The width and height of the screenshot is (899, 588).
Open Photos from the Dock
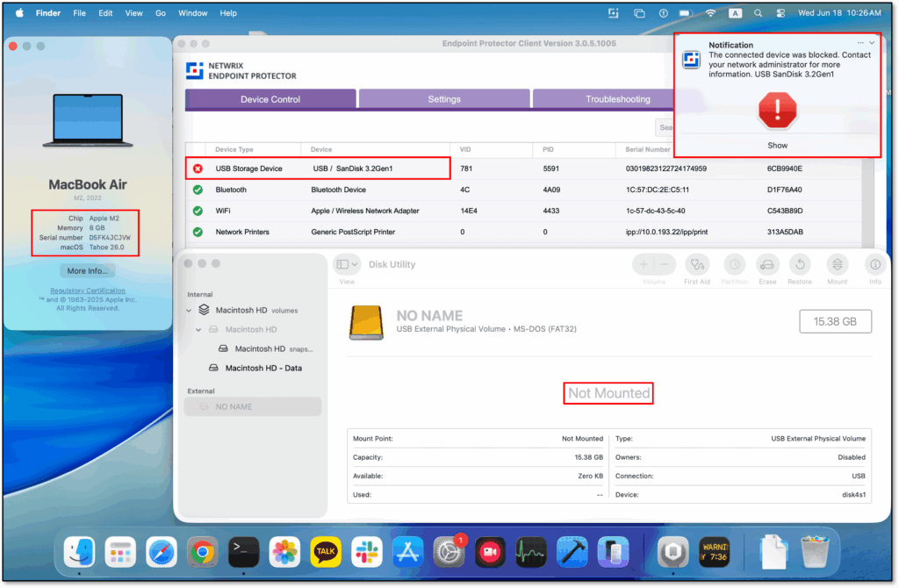284,553
